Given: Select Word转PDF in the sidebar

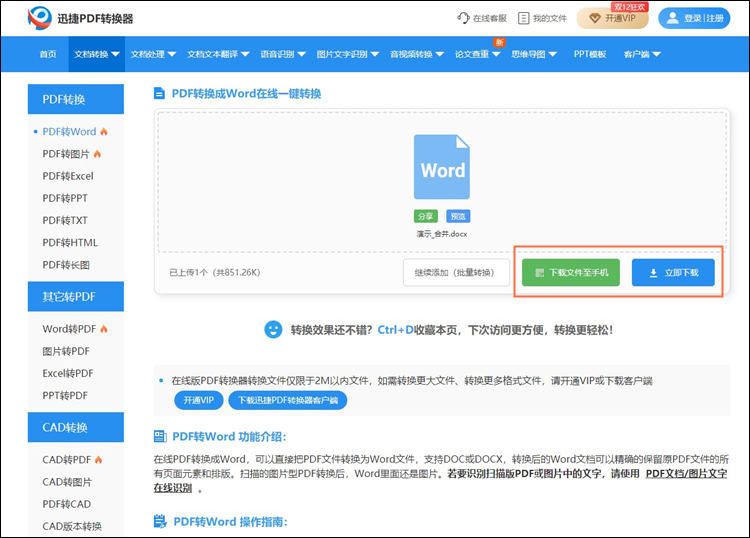Looking at the screenshot, I should click(69, 329).
